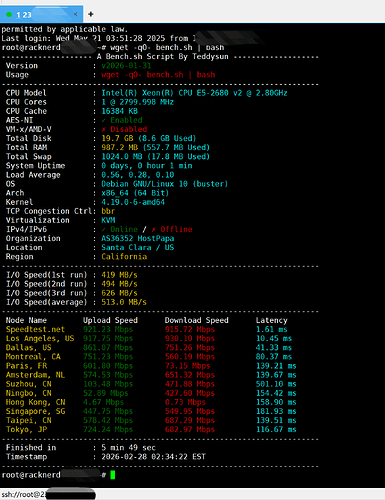Screen dimensions: 385x500
Task: Click the green terminal cursor block
Action: tap(113, 475)
